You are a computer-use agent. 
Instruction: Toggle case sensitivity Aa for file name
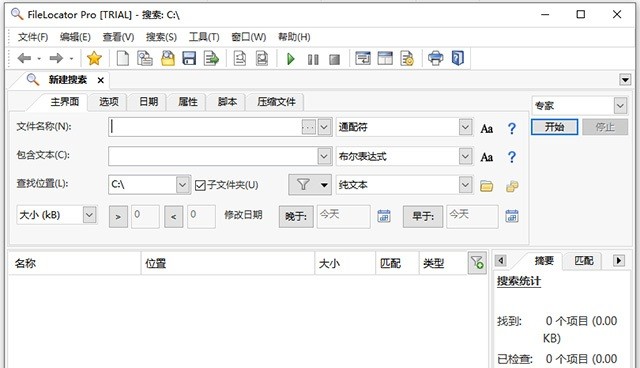click(487, 129)
